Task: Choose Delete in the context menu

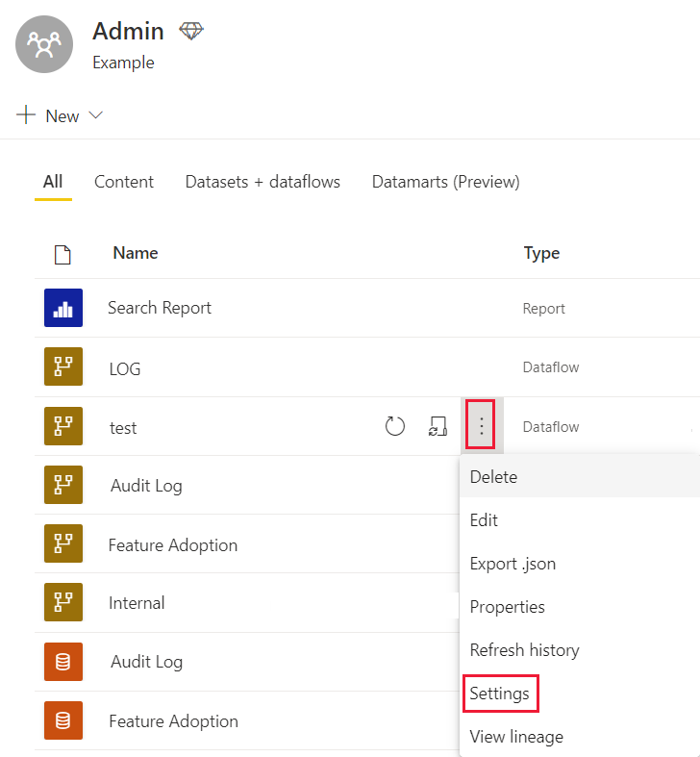Action: coord(493,477)
